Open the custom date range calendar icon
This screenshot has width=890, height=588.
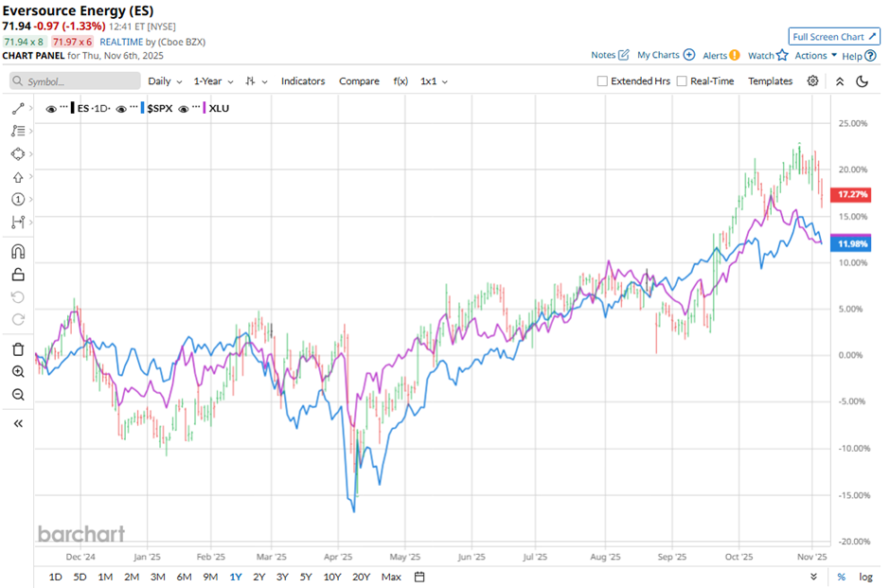[419, 577]
